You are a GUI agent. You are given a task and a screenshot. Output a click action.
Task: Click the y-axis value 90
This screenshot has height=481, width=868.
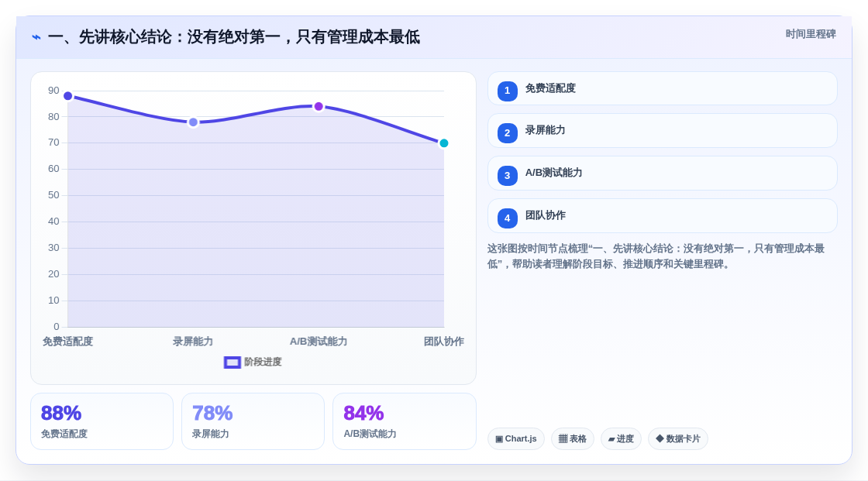53,90
